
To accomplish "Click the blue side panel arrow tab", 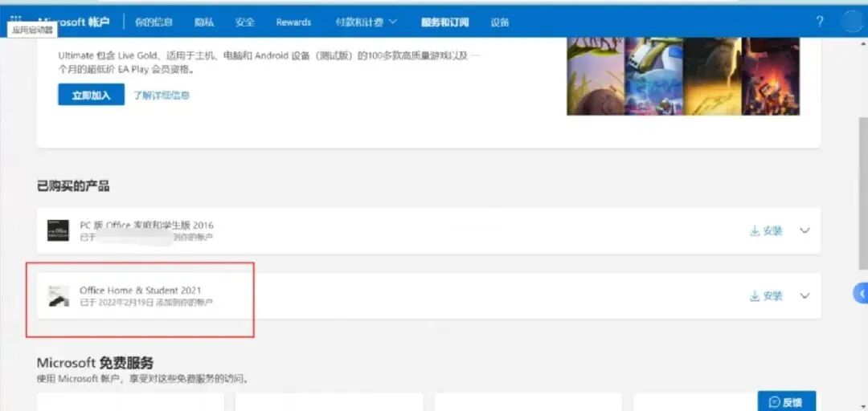I will [860, 294].
